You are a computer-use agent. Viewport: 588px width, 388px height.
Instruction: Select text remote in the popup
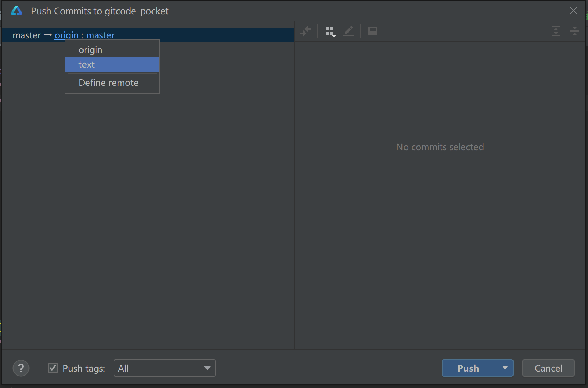[x=112, y=65]
